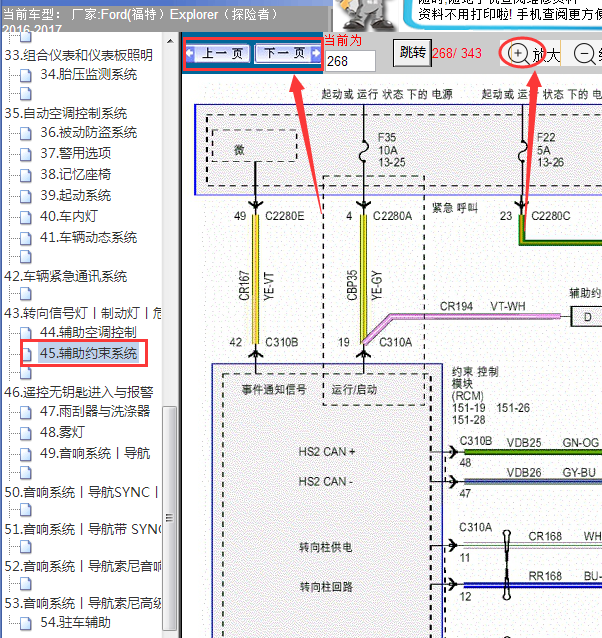The height and width of the screenshot is (638, 602).
Task: Select 54.驻车辅助 in the tree
Action: [x=75, y=623]
